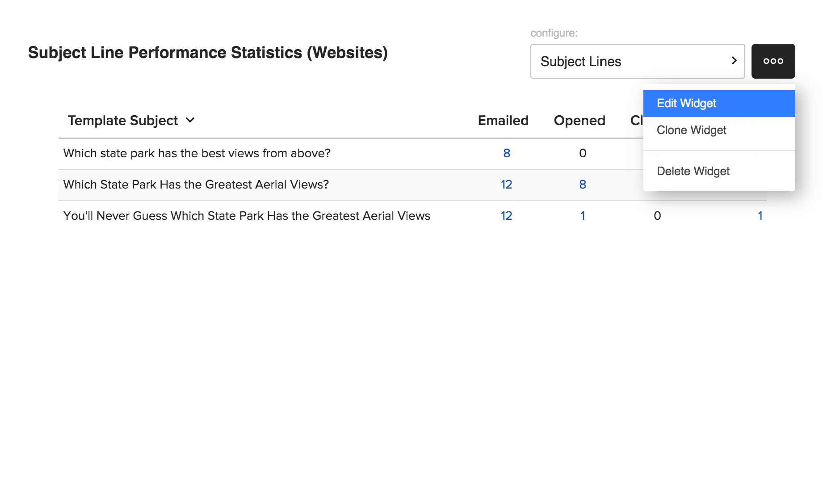Click the sort chevron beside Template Subject
The image size is (823, 504).
coord(190,120)
